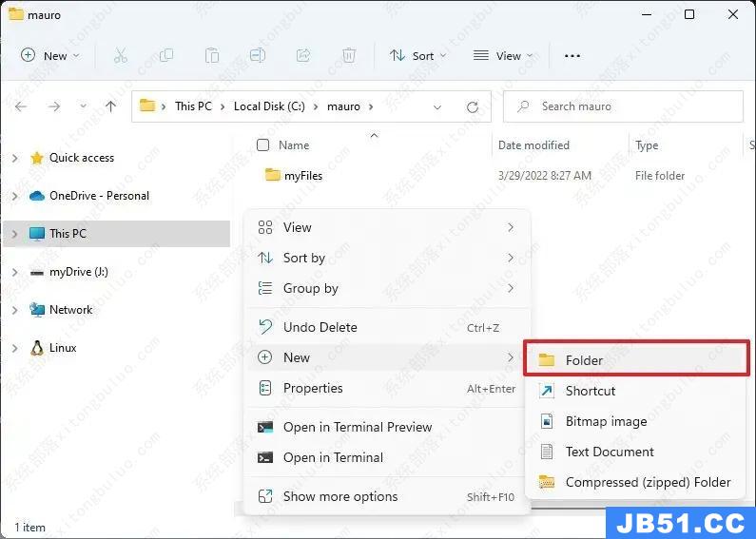Select myDrive (J:) in navigation pane
This screenshot has height=539, width=756.
78,272
